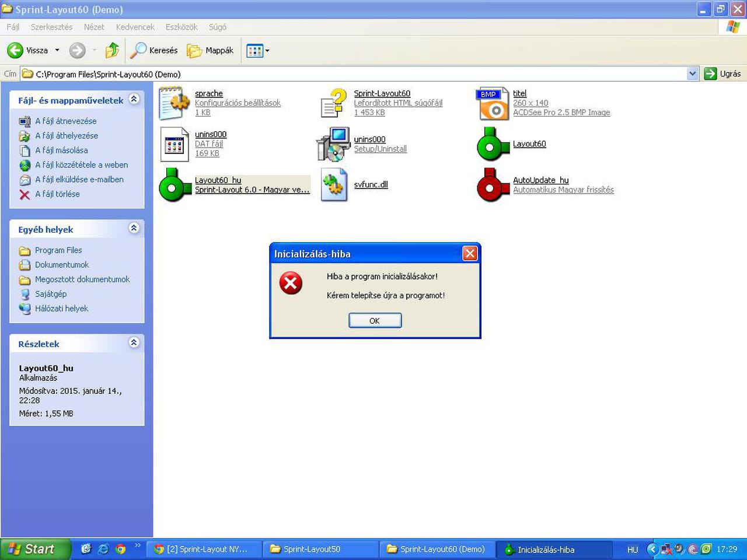Open the views button dropdown arrow
This screenshot has width=747, height=560.
(267, 51)
